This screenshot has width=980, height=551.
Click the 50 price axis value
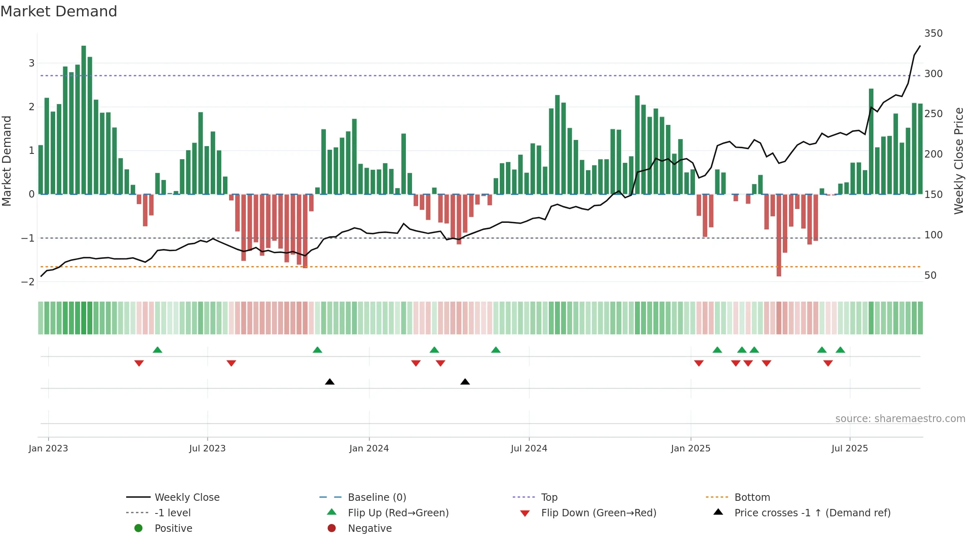click(931, 275)
